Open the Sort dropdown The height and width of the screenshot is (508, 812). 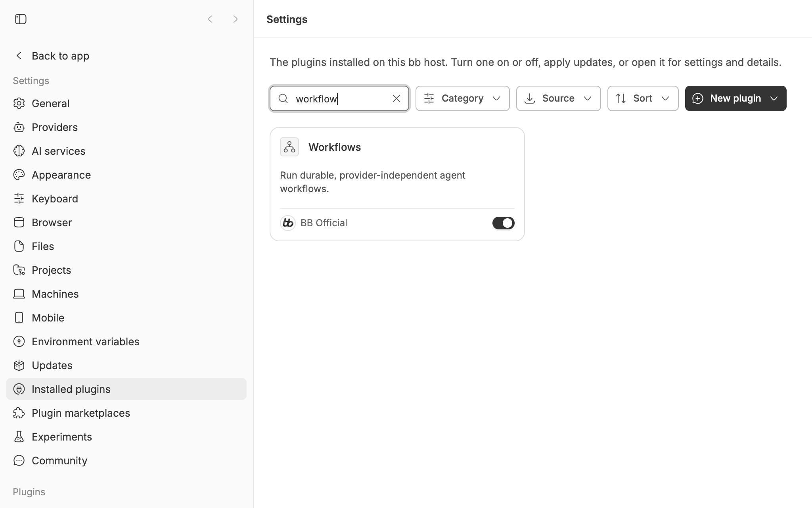click(643, 98)
